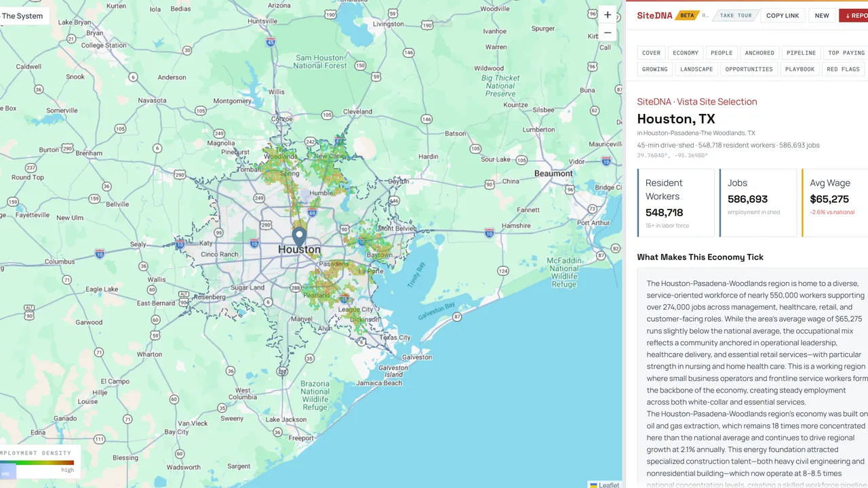This screenshot has width=868, height=488.
Task: Switch to the People section
Action: tap(722, 53)
